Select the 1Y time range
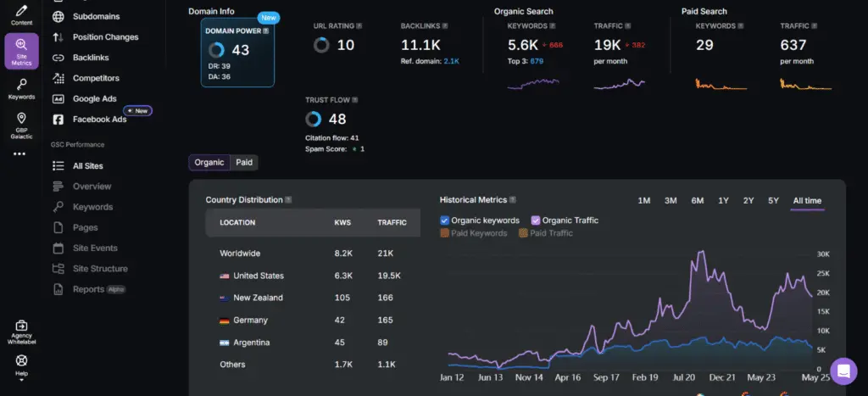The height and width of the screenshot is (396, 868). pos(723,200)
